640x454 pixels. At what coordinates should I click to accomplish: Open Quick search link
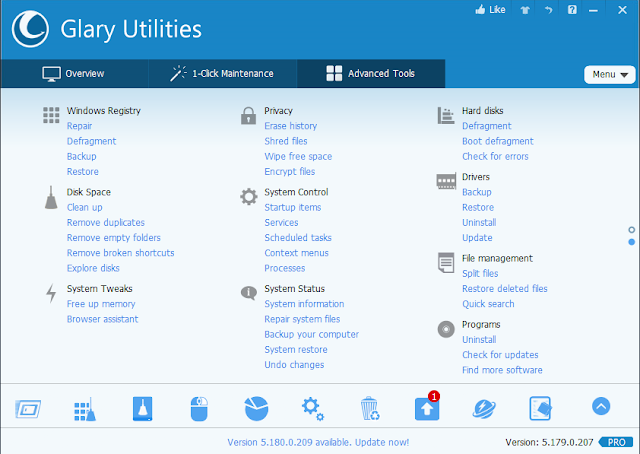point(488,304)
